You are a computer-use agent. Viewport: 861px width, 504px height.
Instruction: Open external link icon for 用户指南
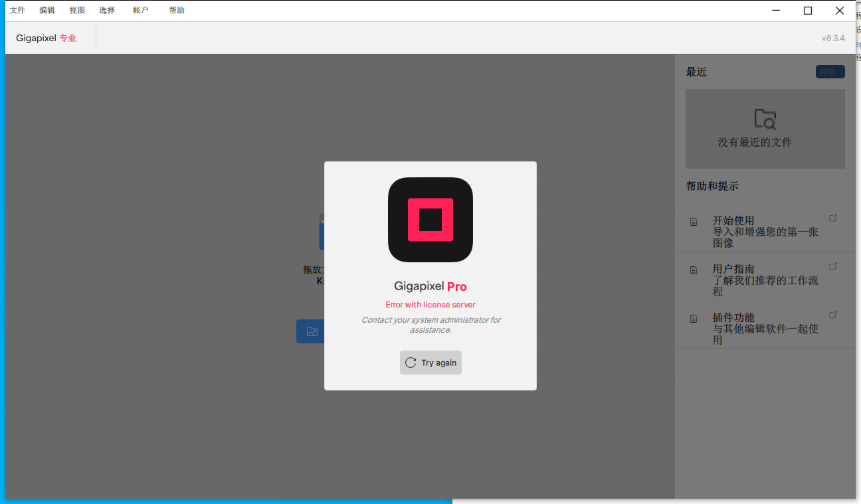click(833, 266)
